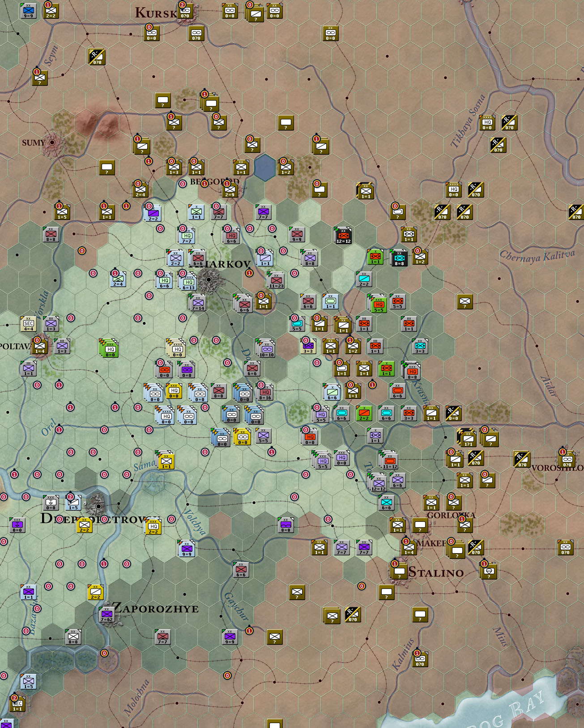
Task: Select the purple 12=12 infantry stack
Action: [x=378, y=483]
